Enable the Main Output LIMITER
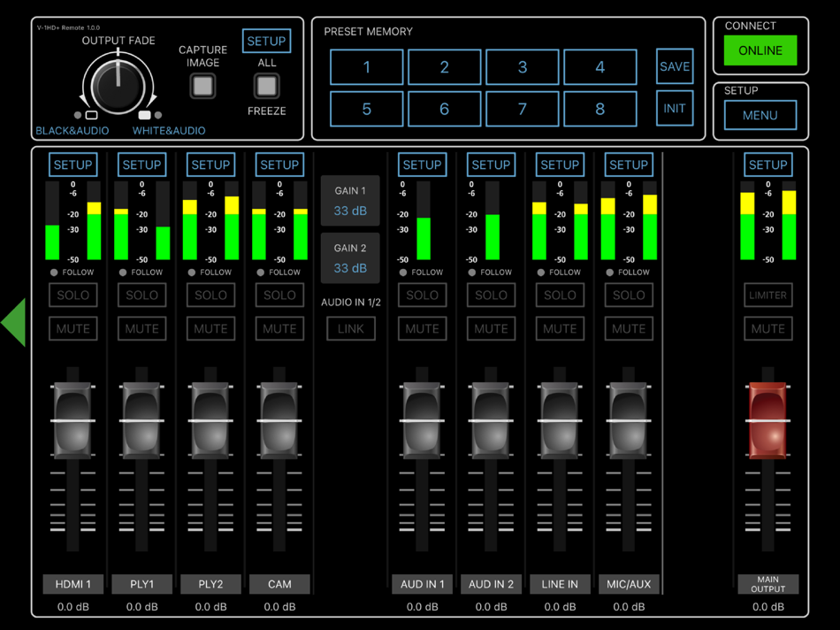Screen dimensions: 840x630 point(768,295)
